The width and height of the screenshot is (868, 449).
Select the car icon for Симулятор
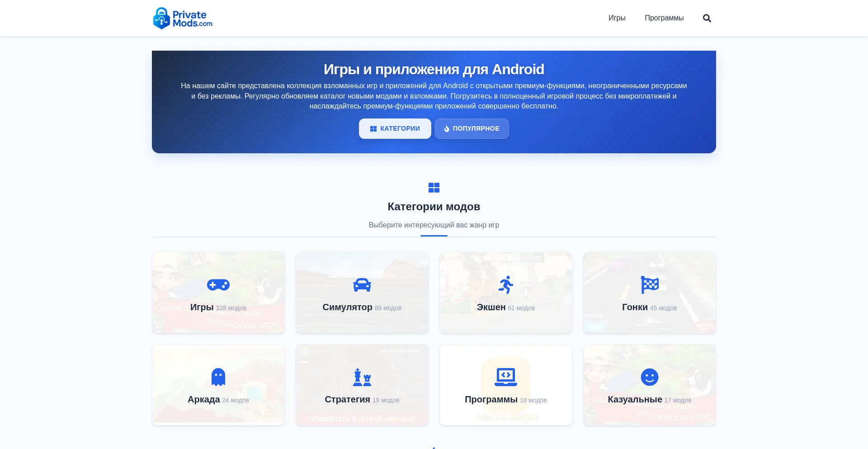click(362, 285)
